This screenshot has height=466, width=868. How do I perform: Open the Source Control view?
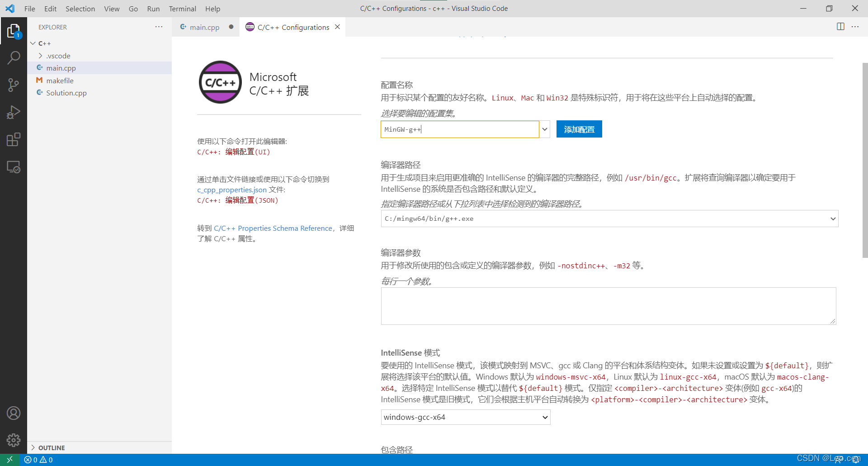[x=14, y=85]
